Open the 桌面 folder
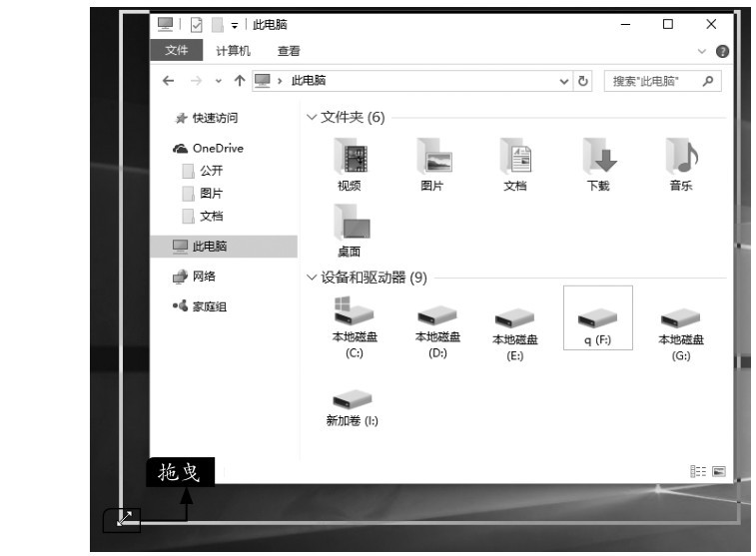The height and width of the screenshot is (556, 756). pos(350,231)
